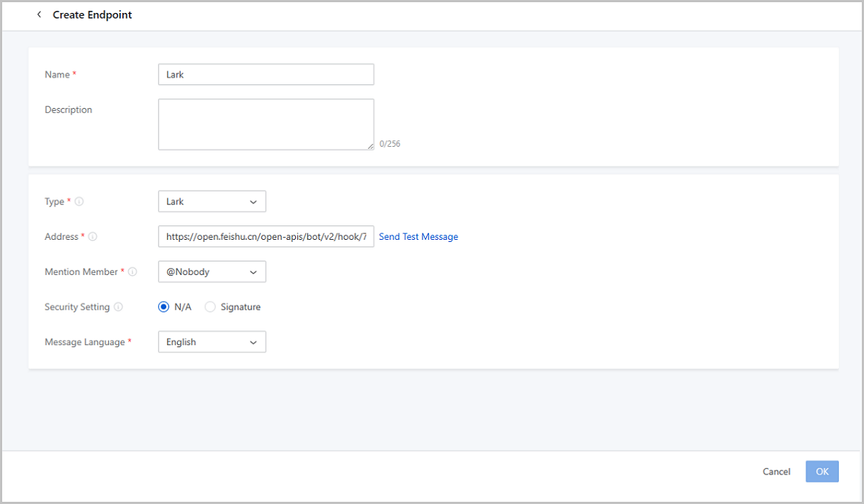The height and width of the screenshot is (504, 864).
Task: Click the info icon next to Mention Member
Action: [x=132, y=271]
